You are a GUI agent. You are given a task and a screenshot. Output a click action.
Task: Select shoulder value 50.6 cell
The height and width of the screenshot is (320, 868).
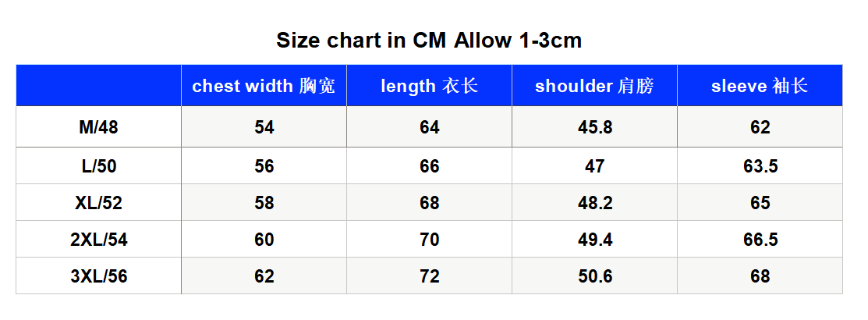pyautogui.click(x=594, y=276)
